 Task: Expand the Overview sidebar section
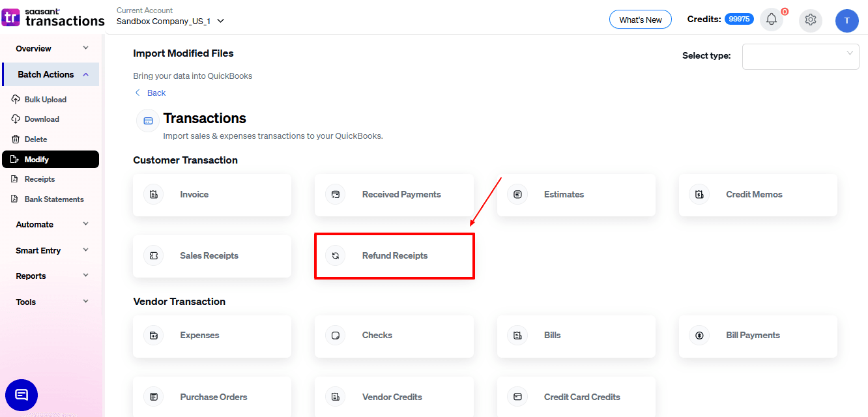point(51,49)
